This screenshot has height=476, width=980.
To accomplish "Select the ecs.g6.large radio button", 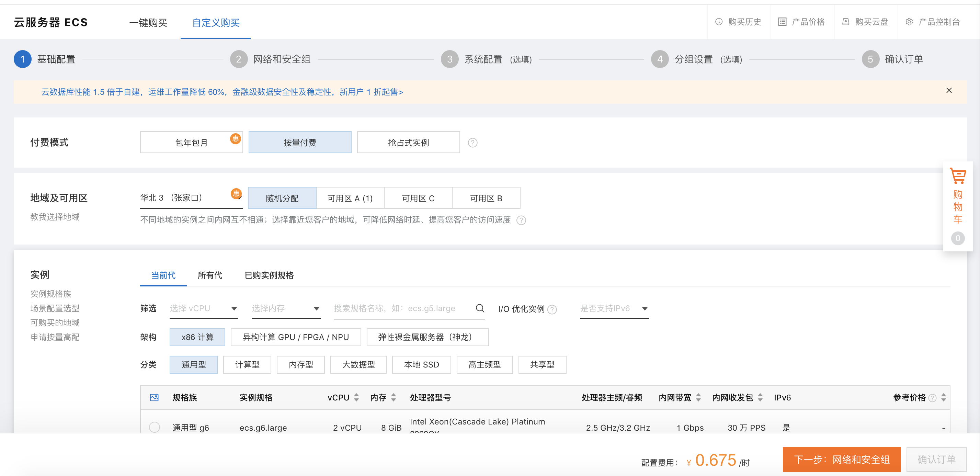I will click(155, 427).
